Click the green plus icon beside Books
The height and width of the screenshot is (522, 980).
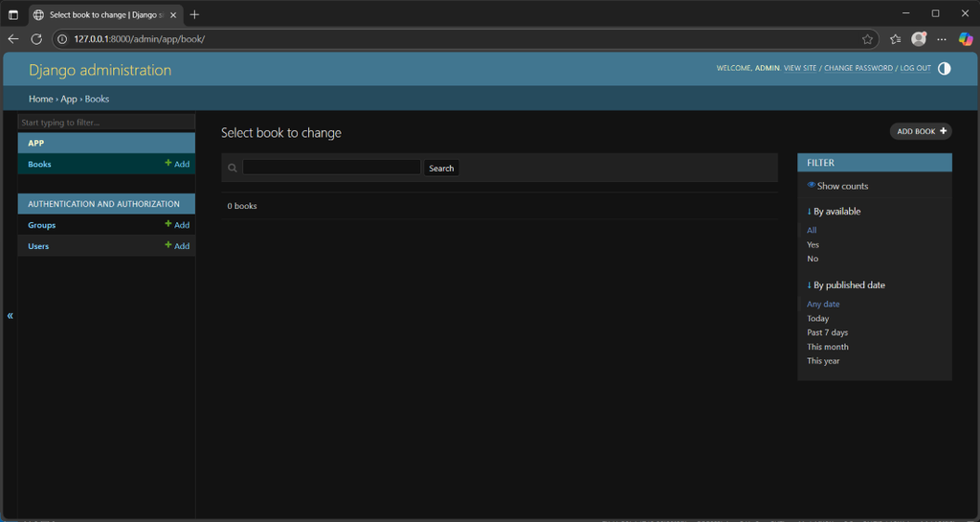(x=168, y=163)
